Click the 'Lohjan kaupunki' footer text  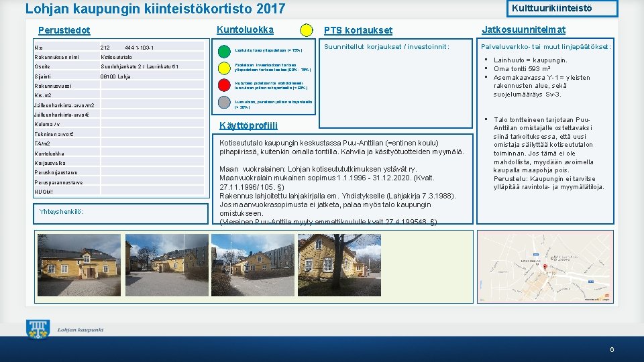click(80, 330)
